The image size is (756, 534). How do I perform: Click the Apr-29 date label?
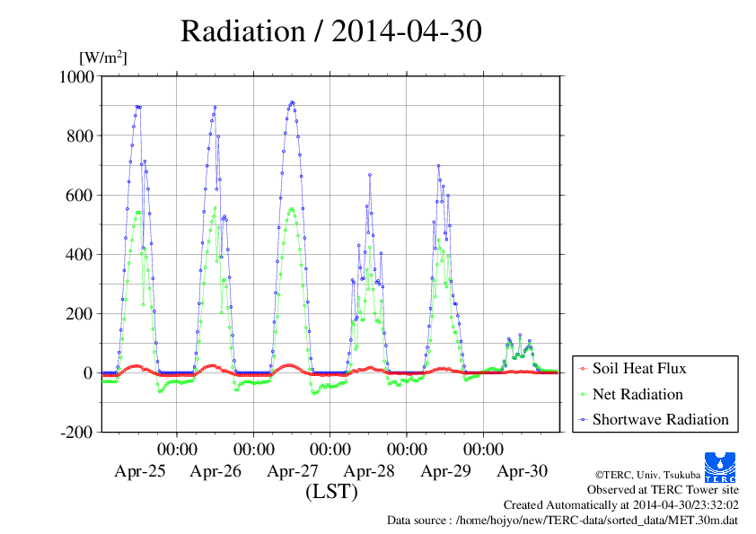pos(445,471)
